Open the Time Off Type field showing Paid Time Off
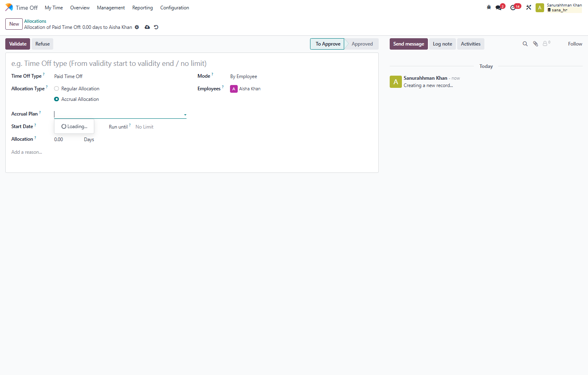Image resolution: width=588 pixels, height=375 pixels. (x=120, y=76)
